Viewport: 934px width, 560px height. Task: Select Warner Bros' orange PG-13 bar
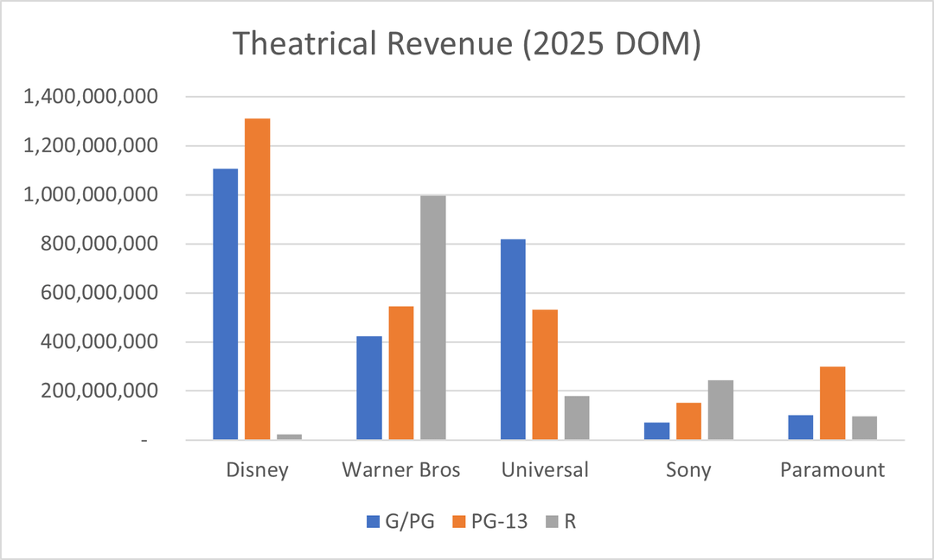click(x=401, y=373)
